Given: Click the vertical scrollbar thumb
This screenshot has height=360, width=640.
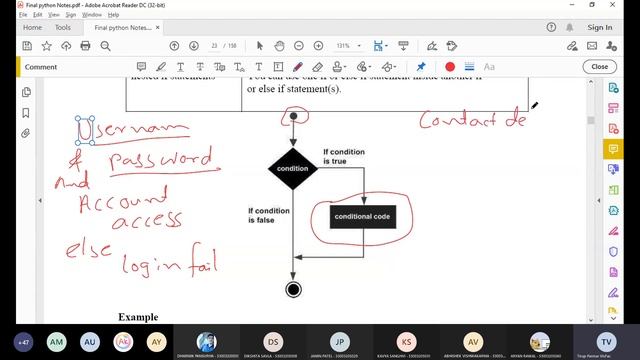Looking at the screenshot, I should [591, 120].
